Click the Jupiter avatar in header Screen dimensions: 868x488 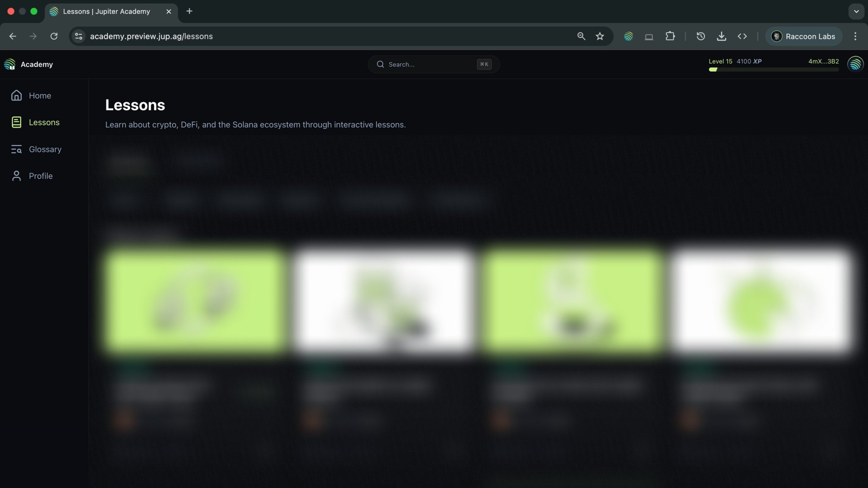click(855, 64)
